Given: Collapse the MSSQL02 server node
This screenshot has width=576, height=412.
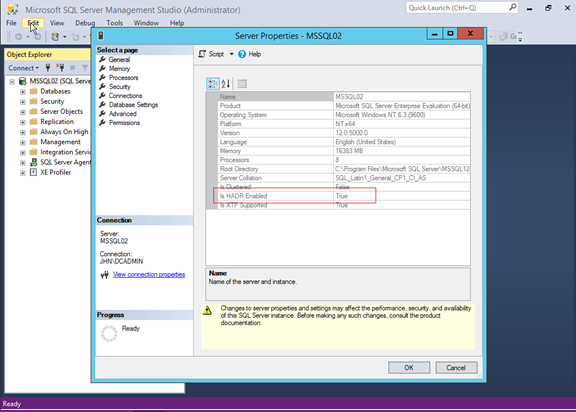Looking at the screenshot, I should coord(12,82).
